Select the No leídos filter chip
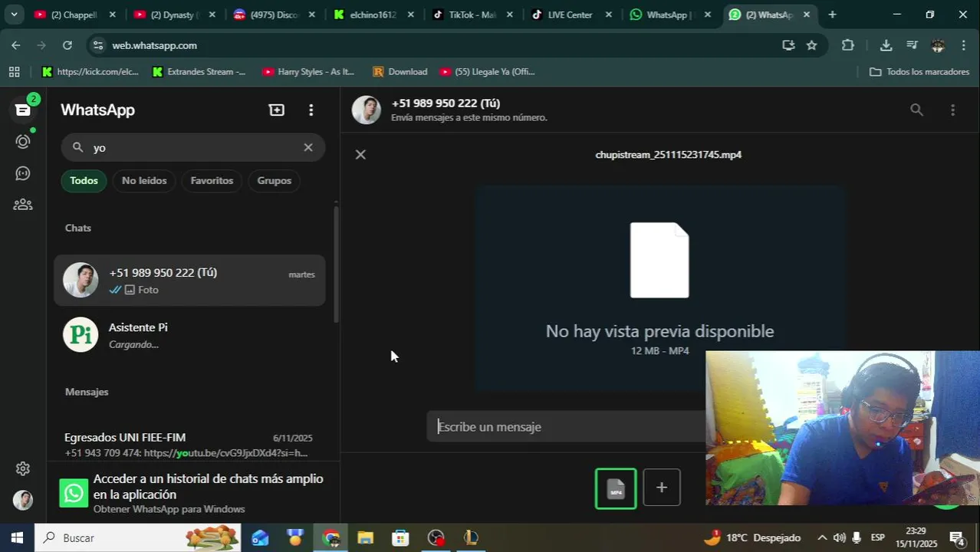This screenshot has width=980, height=552. coord(144,181)
